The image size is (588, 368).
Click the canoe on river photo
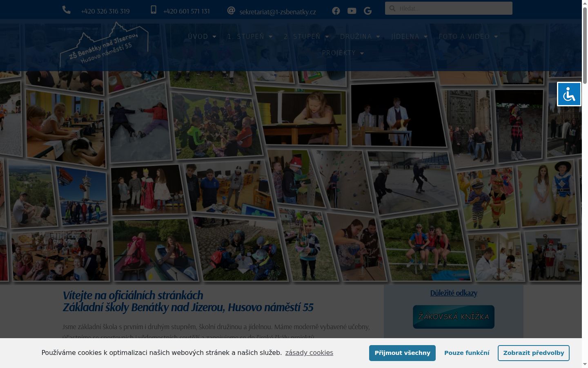[155, 250]
